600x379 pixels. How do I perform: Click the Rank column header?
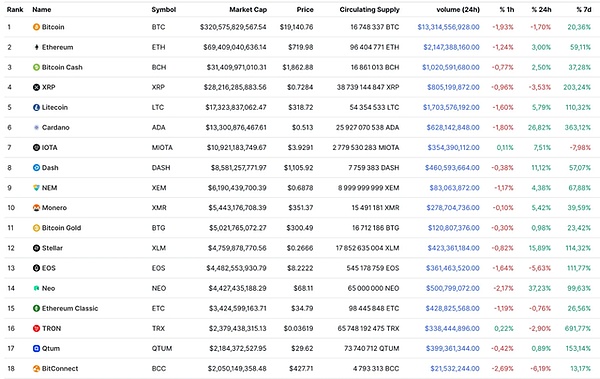[x=15, y=10]
